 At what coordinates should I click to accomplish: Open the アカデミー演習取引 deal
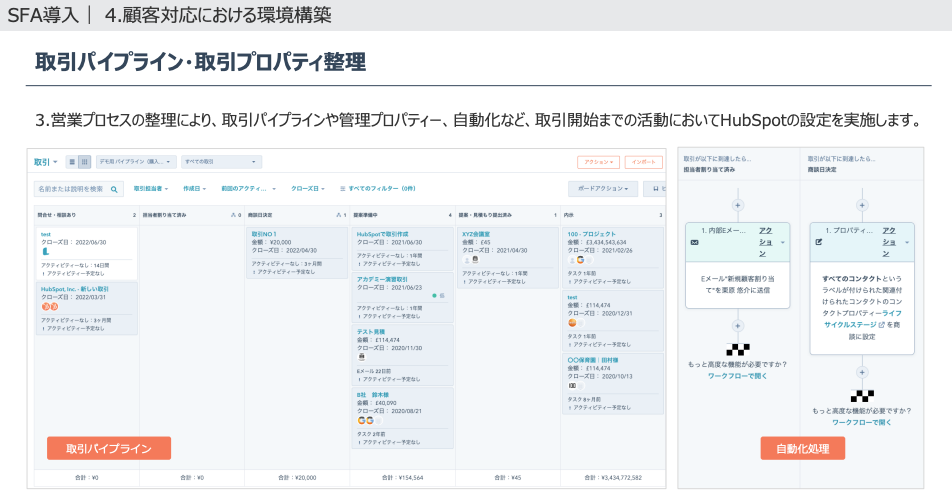tap(382, 279)
